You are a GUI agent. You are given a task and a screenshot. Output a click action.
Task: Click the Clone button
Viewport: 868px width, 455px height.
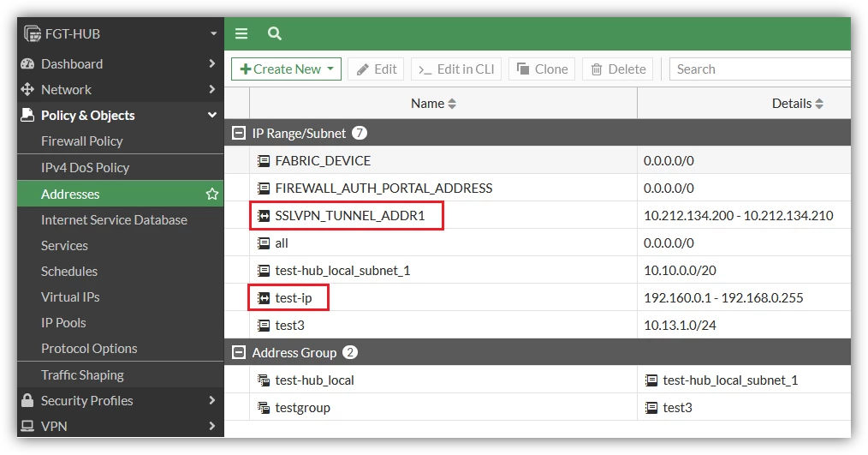[x=542, y=69]
